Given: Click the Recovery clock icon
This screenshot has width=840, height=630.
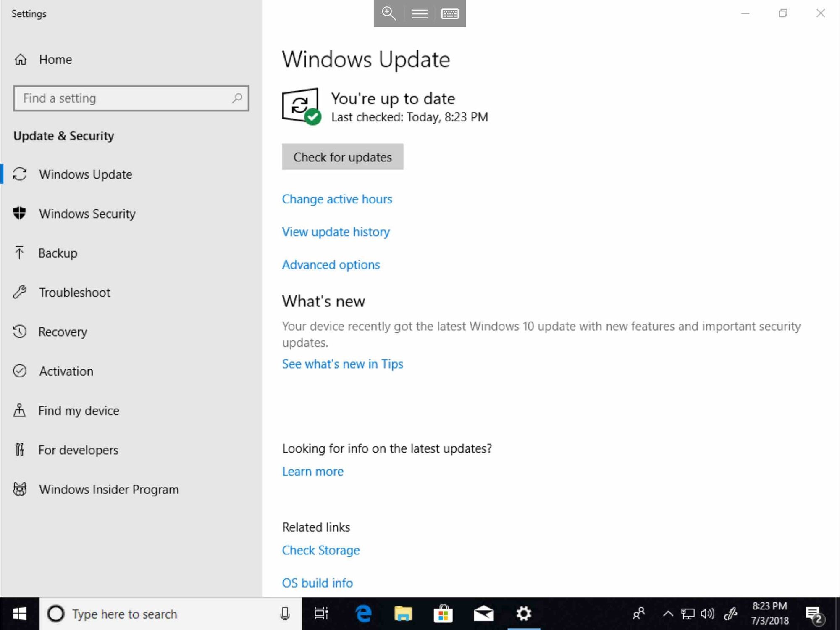Looking at the screenshot, I should click(x=20, y=332).
